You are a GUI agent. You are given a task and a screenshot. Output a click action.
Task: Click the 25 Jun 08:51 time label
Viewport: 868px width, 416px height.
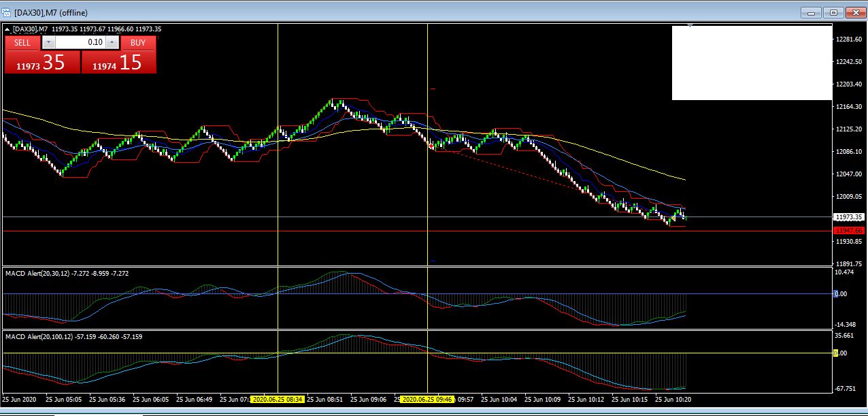(x=326, y=399)
